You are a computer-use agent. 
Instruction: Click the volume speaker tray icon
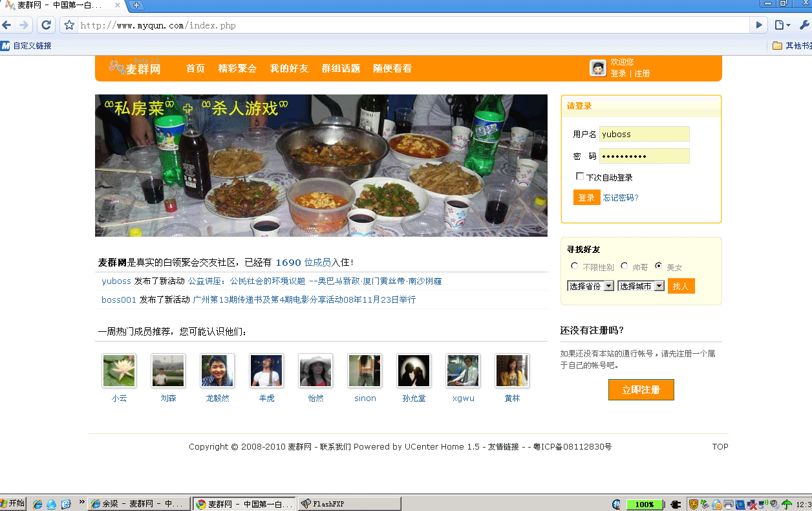pos(775,505)
